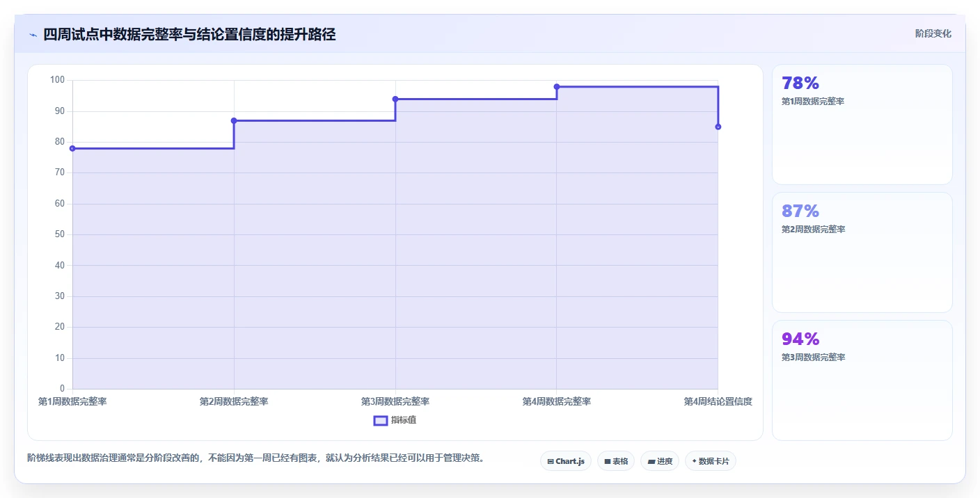The image size is (980, 498).
Task: Select the 进度 tag pill
Action: (660, 461)
